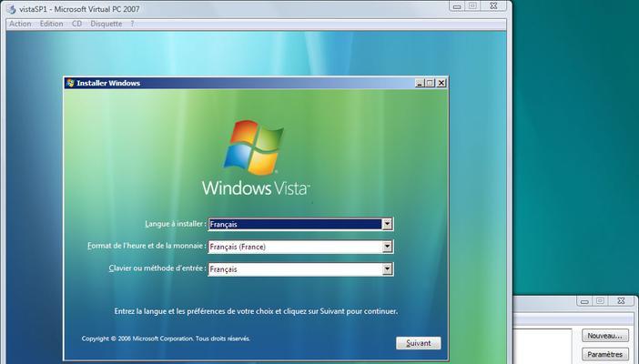Minimize the Virtual PC 2007 window
639x364 pixels.
pyautogui.click(x=457, y=6)
